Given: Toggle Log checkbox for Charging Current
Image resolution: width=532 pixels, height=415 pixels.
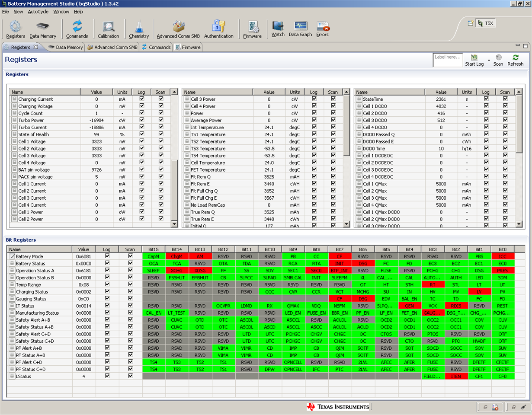Looking at the screenshot, I should tap(142, 99).
